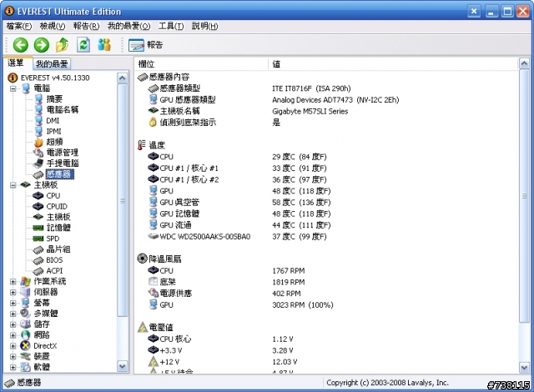Expand the 多媒體 tree node
The width and height of the screenshot is (534, 392).
tap(13, 314)
